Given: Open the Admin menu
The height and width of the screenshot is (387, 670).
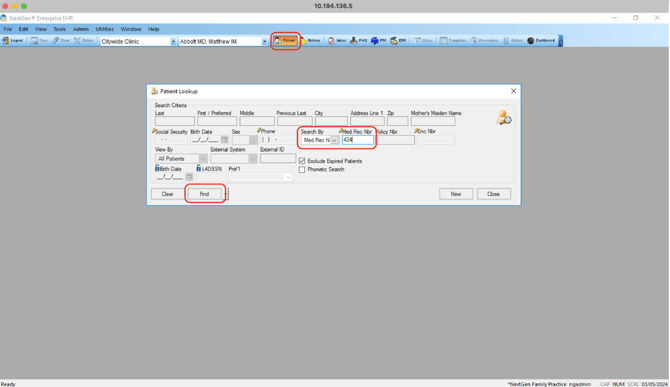Looking at the screenshot, I should [81, 29].
